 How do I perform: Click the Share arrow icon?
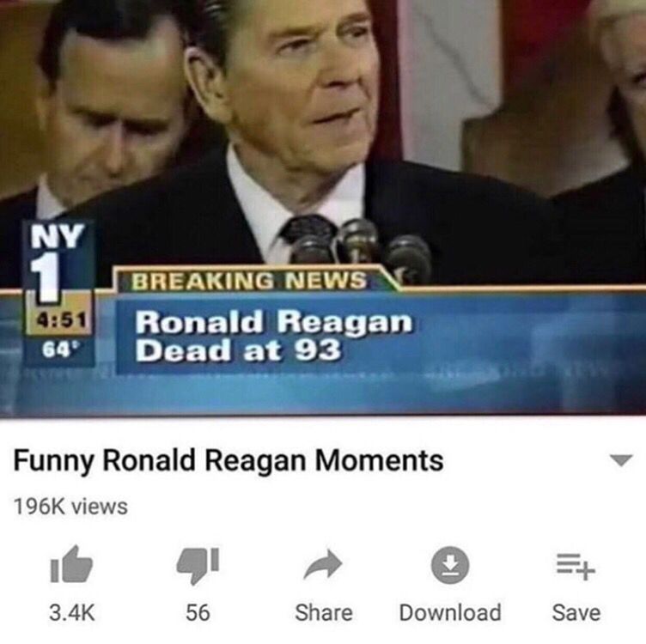coord(323,564)
